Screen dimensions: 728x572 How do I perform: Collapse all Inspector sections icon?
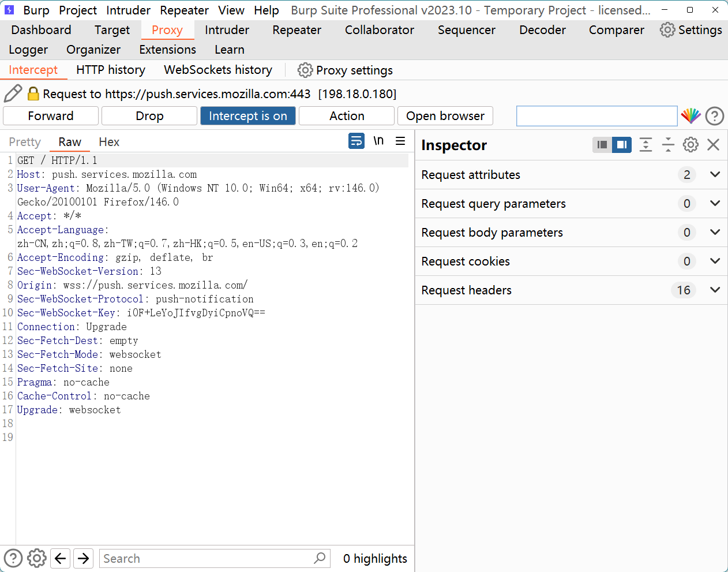[x=668, y=145]
